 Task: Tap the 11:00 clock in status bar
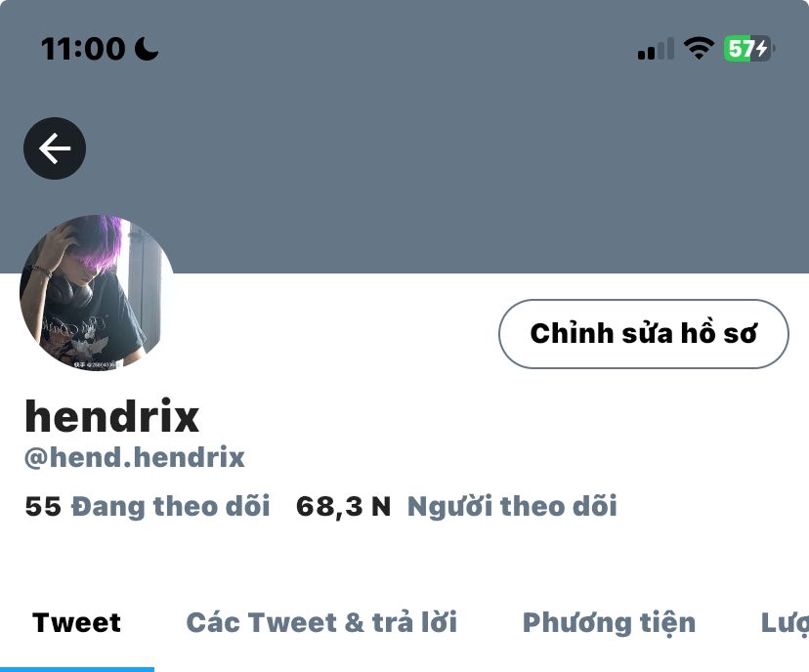(x=83, y=49)
